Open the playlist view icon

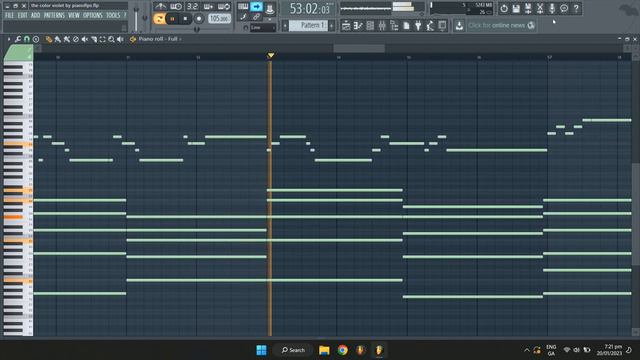(346, 26)
